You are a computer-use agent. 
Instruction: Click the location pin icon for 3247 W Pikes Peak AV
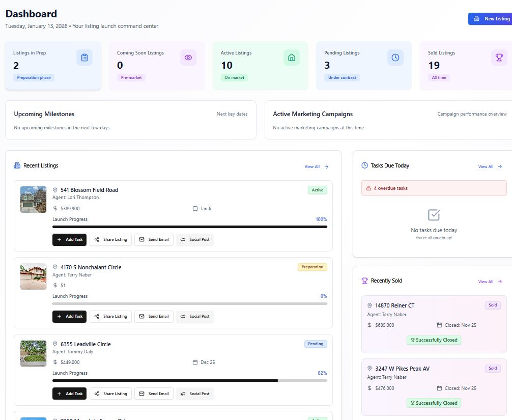click(369, 369)
